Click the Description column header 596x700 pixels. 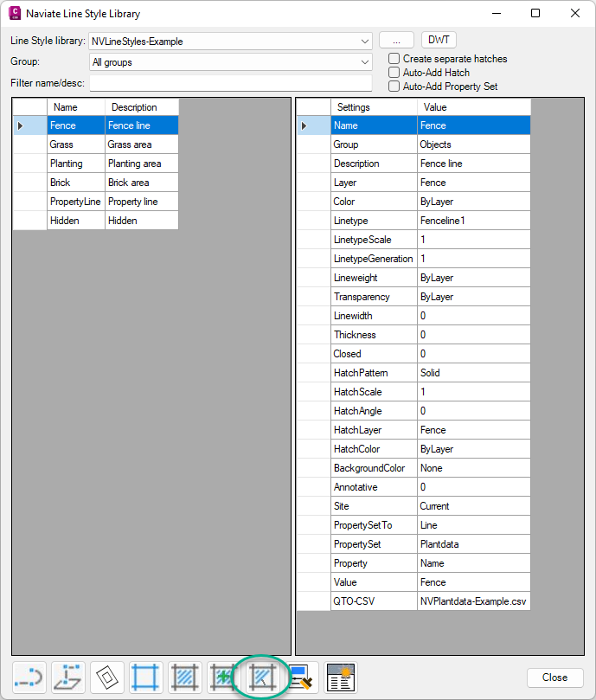click(142, 107)
